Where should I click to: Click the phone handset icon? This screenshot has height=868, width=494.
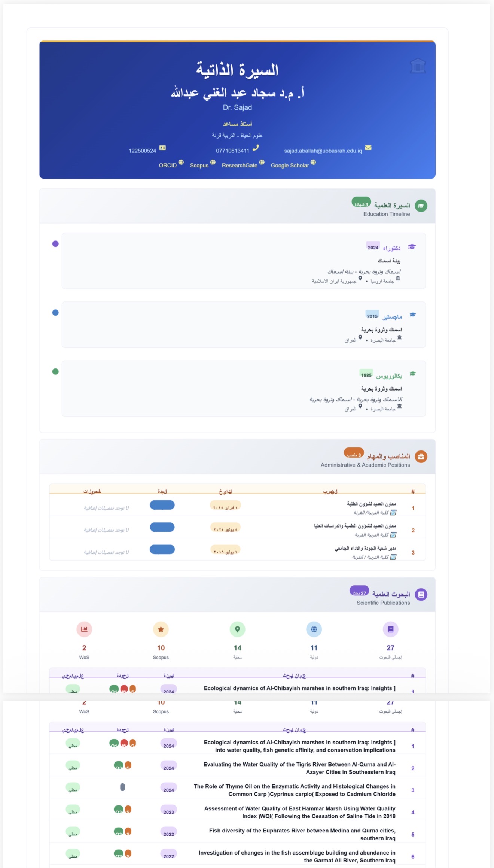point(256,148)
